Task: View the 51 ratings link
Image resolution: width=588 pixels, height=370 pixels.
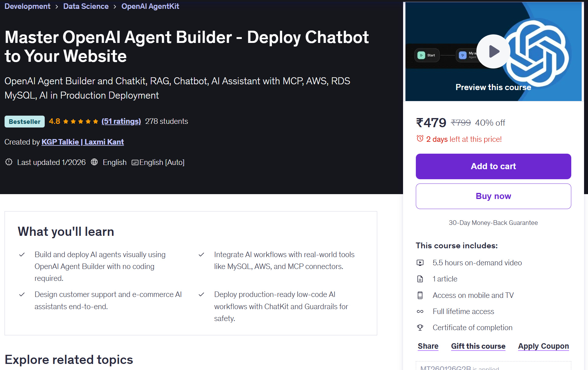Action: pyautogui.click(x=121, y=121)
